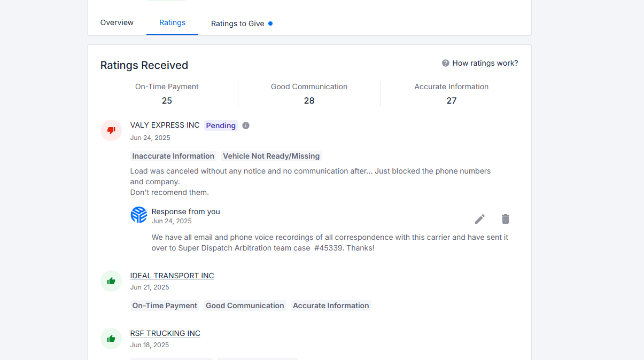Click the Super Dispatch logo beside your response
Image resolution: width=644 pixels, height=360 pixels.
139,214
